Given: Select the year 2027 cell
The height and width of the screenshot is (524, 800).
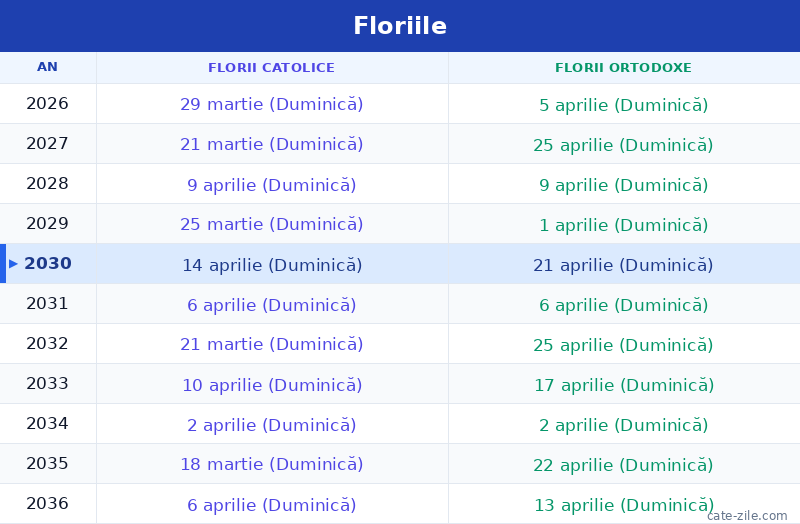Looking at the screenshot, I should [47, 143].
